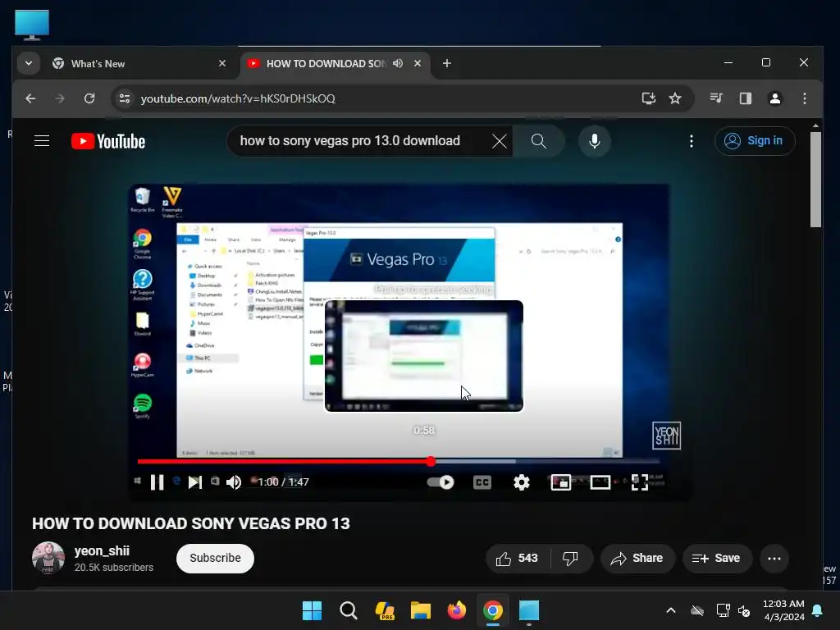Open more actions ellipsis below video
Image resolution: width=840 pixels, height=630 pixels.
[774, 558]
